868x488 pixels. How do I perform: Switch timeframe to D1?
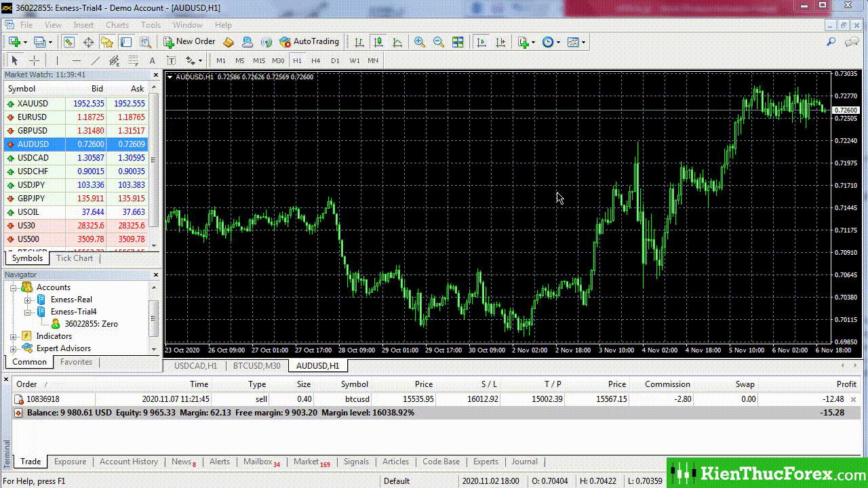[335, 60]
